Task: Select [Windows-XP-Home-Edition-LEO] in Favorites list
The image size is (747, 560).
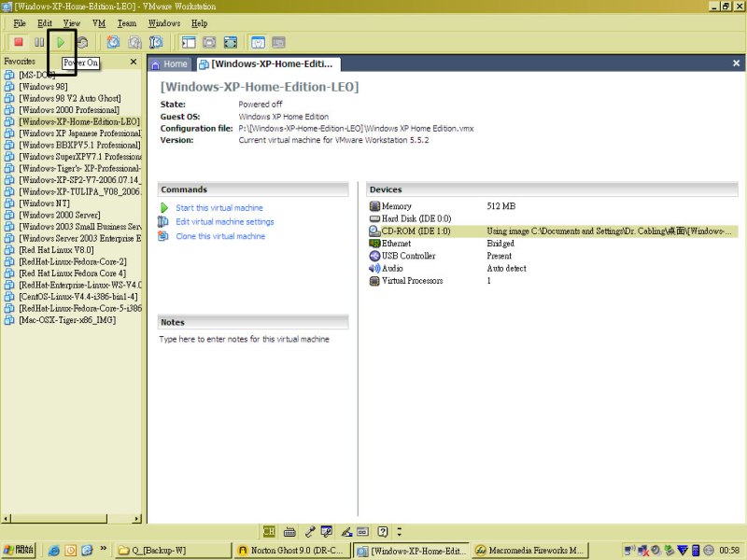Action: [x=79, y=122]
